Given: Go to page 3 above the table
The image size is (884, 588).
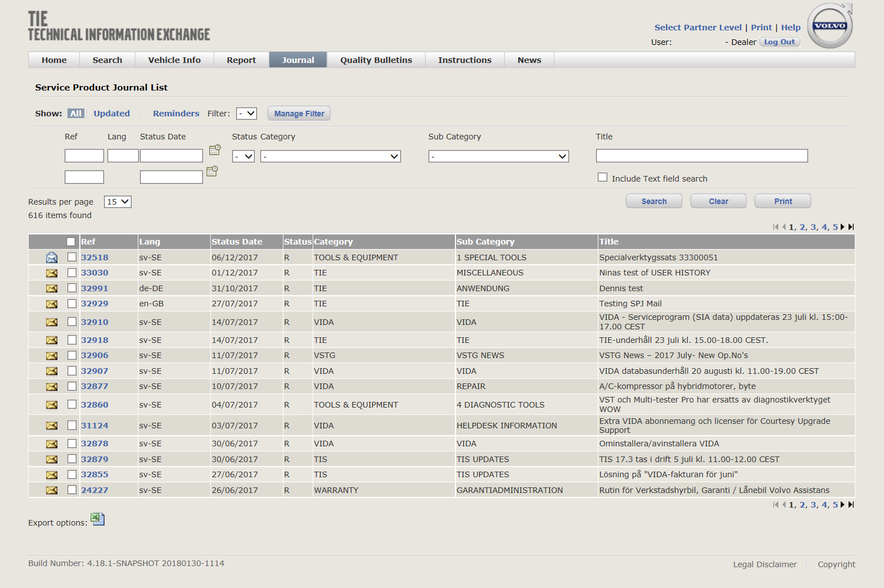Looking at the screenshot, I should pos(813,227).
